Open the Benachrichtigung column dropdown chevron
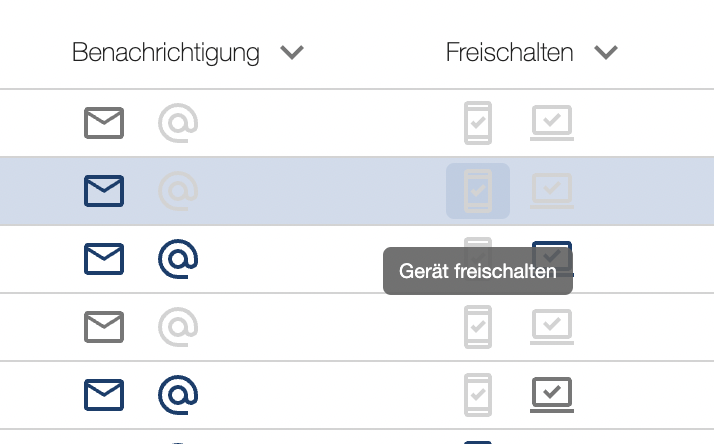Viewport: 714px width, 444px height. pyautogui.click(x=292, y=52)
